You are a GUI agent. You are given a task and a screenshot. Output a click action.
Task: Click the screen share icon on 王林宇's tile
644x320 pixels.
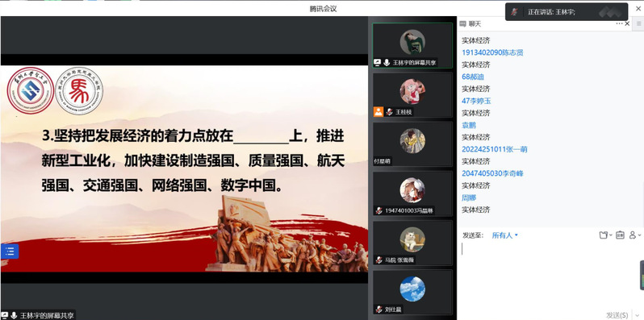[378, 62]
